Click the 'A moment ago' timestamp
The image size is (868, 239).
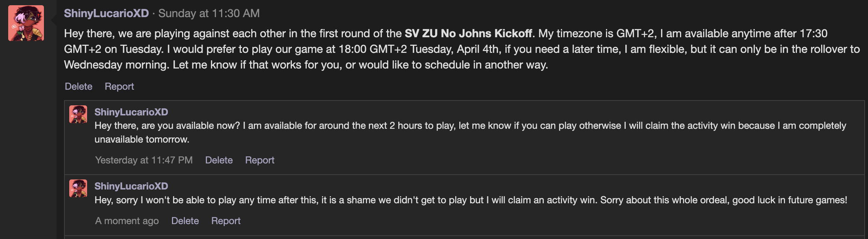[127, 221]
